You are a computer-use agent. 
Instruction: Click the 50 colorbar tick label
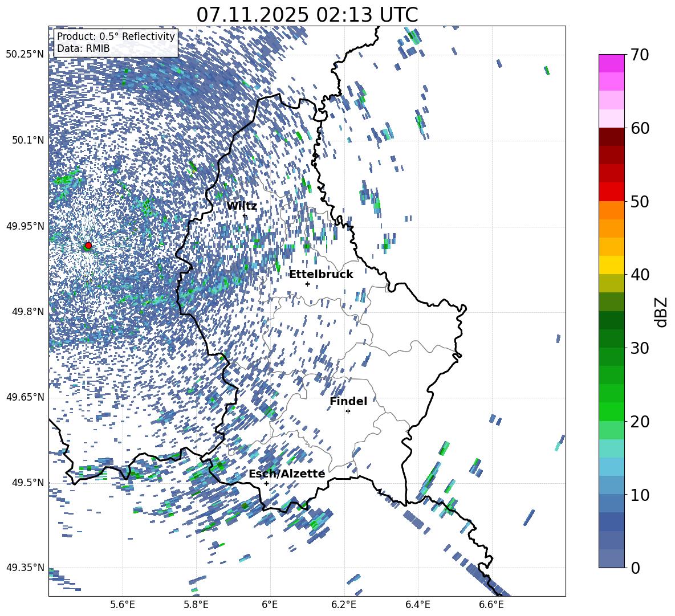pyautogui.click(x=640, y=202)
